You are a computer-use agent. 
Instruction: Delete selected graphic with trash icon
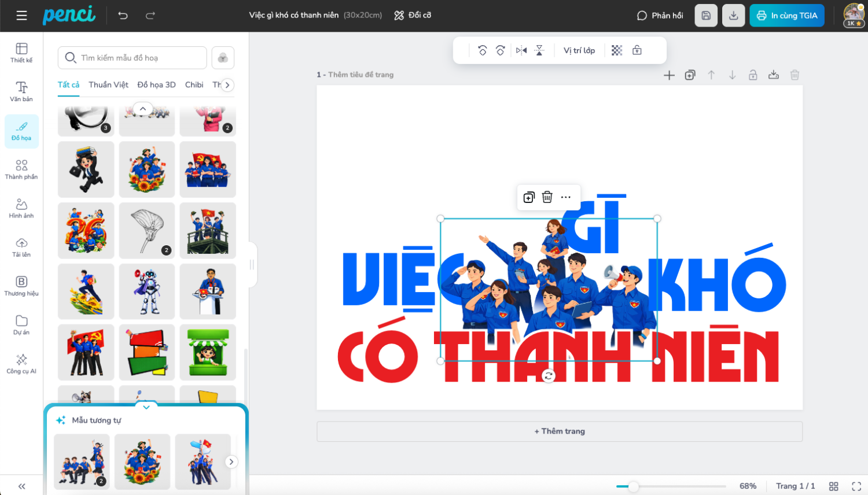click(x=547, y=197)
